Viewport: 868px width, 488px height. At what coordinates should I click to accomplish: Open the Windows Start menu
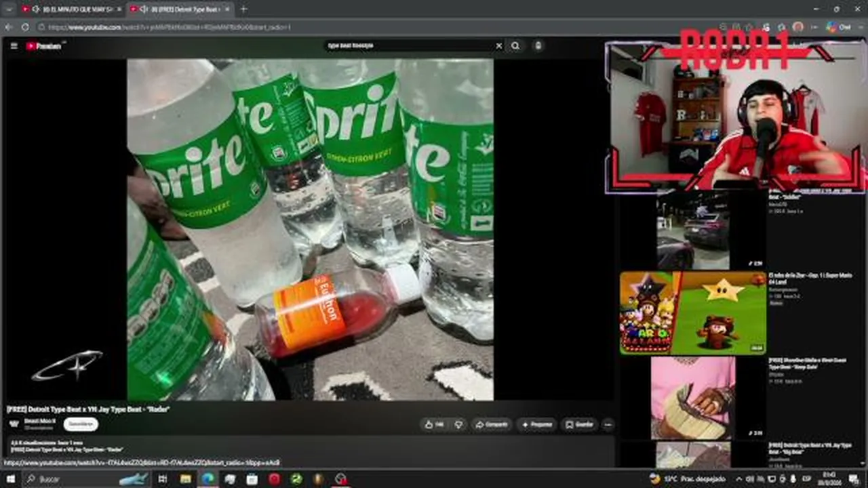coord(9,479)
